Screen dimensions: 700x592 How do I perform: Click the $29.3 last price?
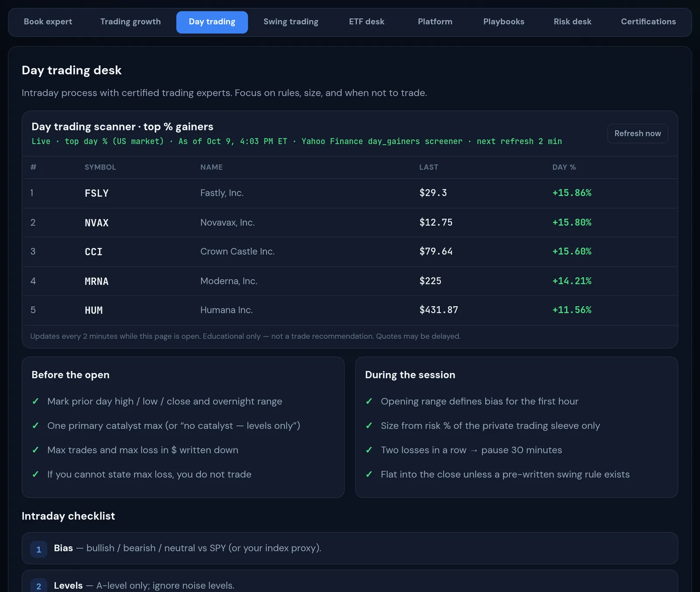point(433,193)
